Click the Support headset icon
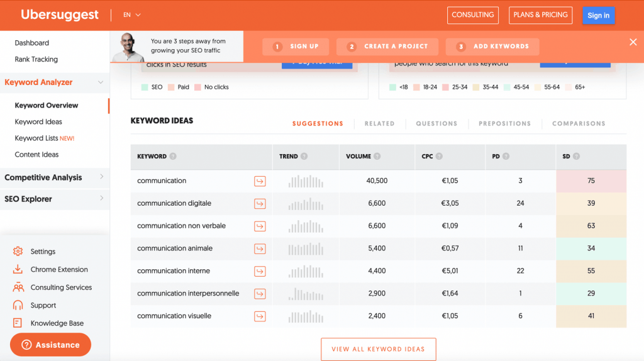 pyautogui.click(x=18, y=305)
